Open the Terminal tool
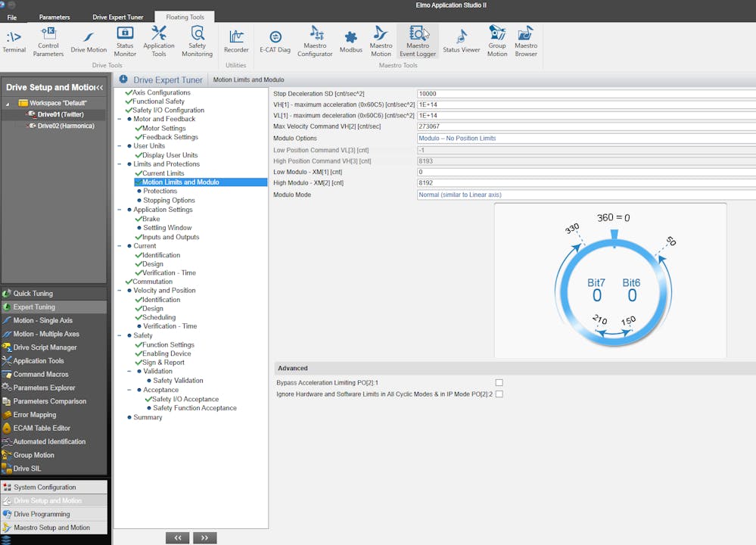 pos(14,42)
